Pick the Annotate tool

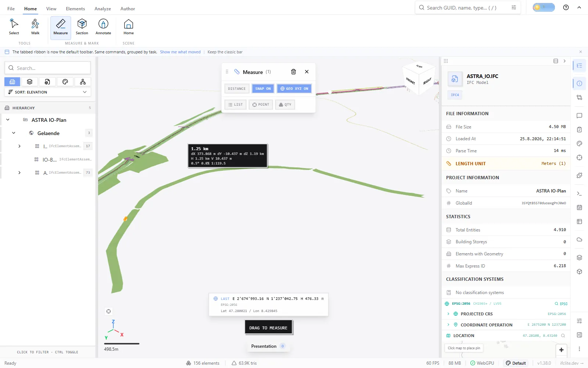click(x=103, y=27)
